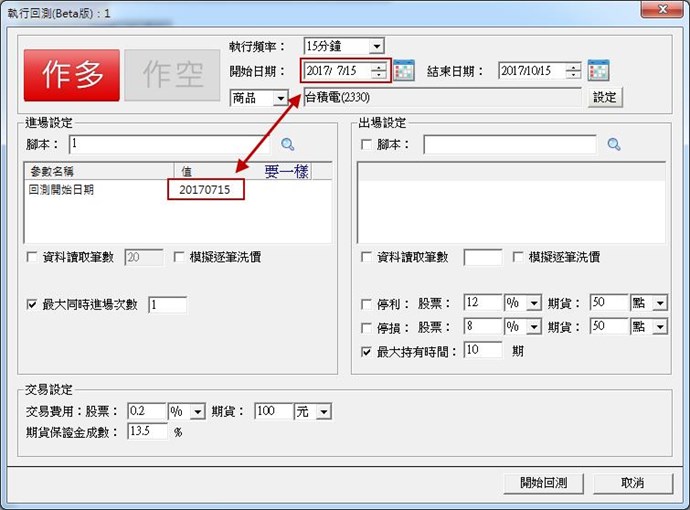Enable exit 模擬逐筆洗價 checkbox
Viewport: 690px width, 510px height.
click(x=518, y=257)
